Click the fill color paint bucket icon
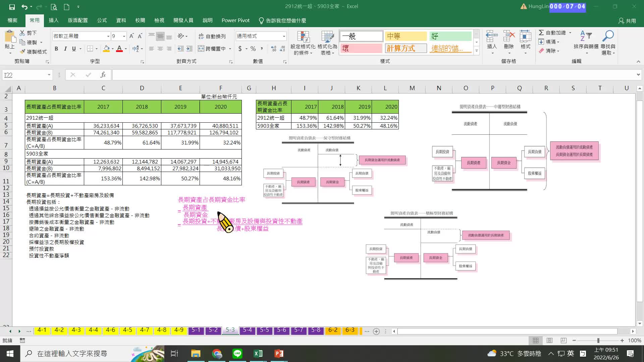644x362 pixels. [106, 49]
